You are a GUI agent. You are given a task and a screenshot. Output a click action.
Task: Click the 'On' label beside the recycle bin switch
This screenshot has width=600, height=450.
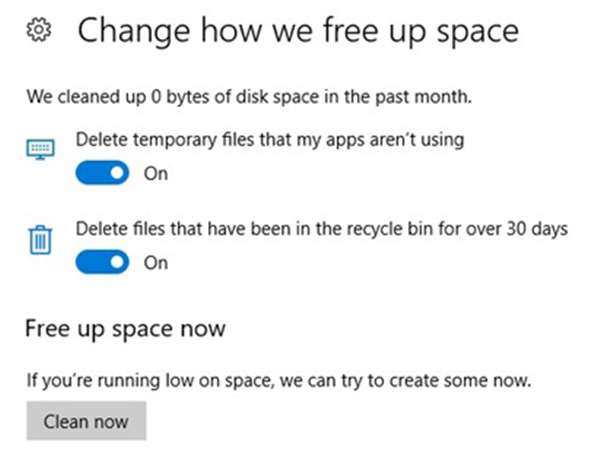point(156,263)
